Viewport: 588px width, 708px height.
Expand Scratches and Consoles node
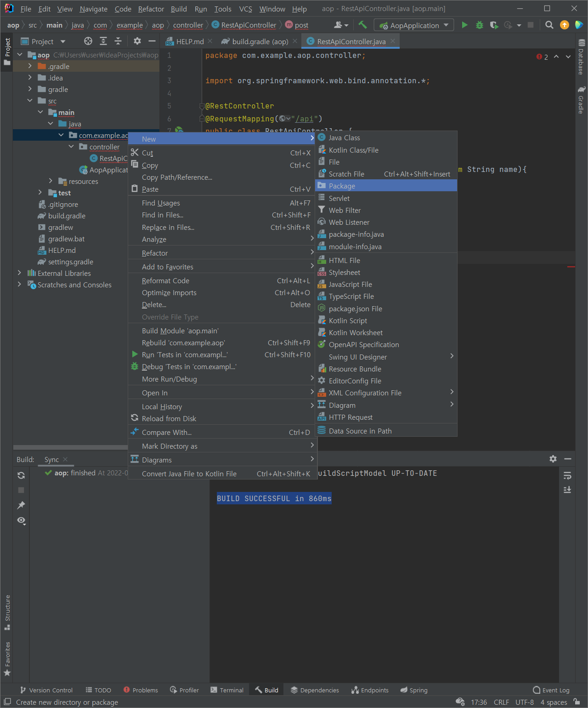19,285
